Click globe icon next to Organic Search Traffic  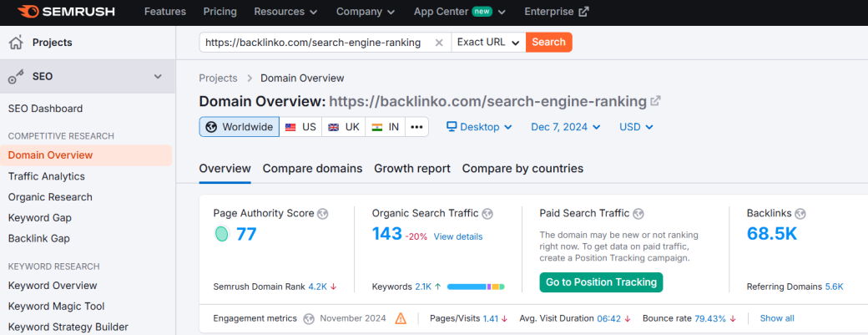click(x=487, y=214)
